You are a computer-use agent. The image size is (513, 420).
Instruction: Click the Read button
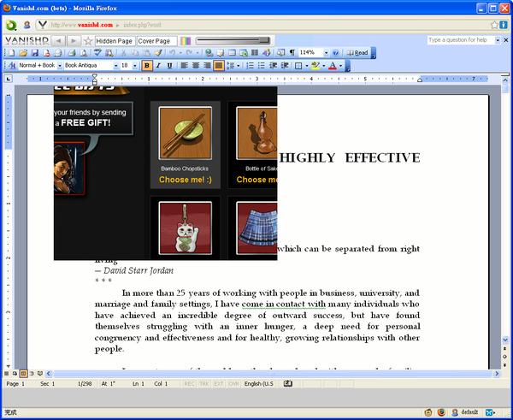357,53
